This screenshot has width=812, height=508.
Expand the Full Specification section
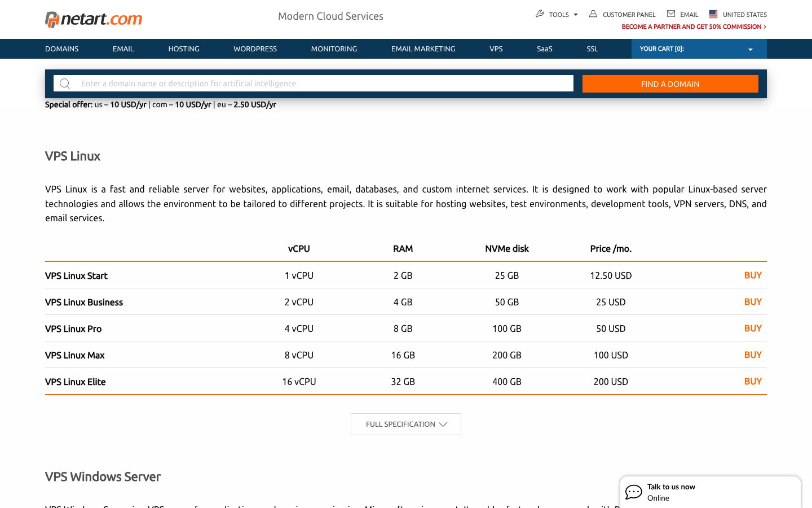406,424
